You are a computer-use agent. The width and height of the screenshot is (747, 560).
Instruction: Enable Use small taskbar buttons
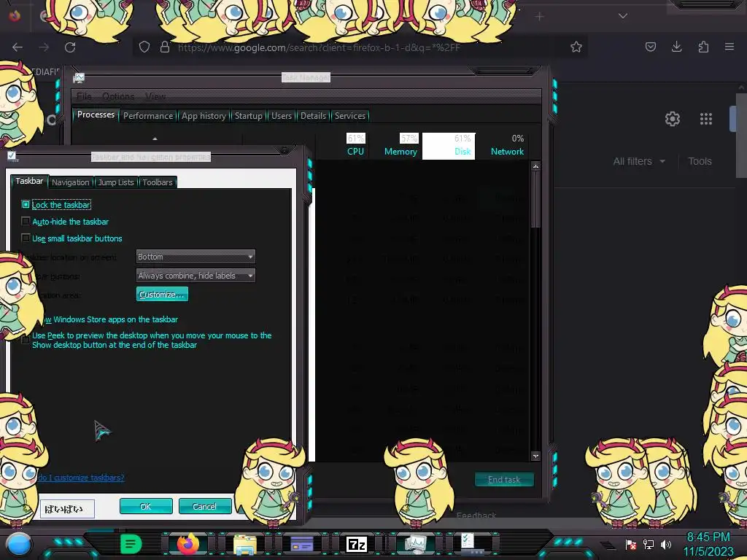(x=26, y=238)
